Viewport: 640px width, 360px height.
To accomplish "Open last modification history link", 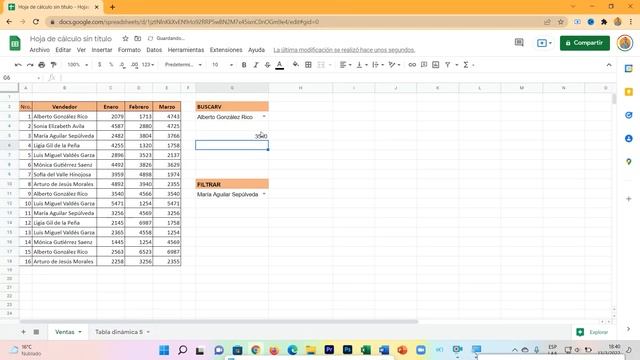I will click(x=344, y=50).
